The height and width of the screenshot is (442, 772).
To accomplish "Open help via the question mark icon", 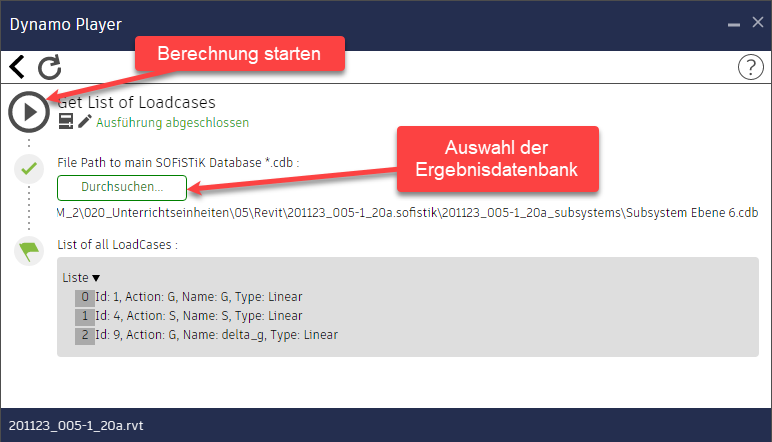I will (x=749, y=67).
